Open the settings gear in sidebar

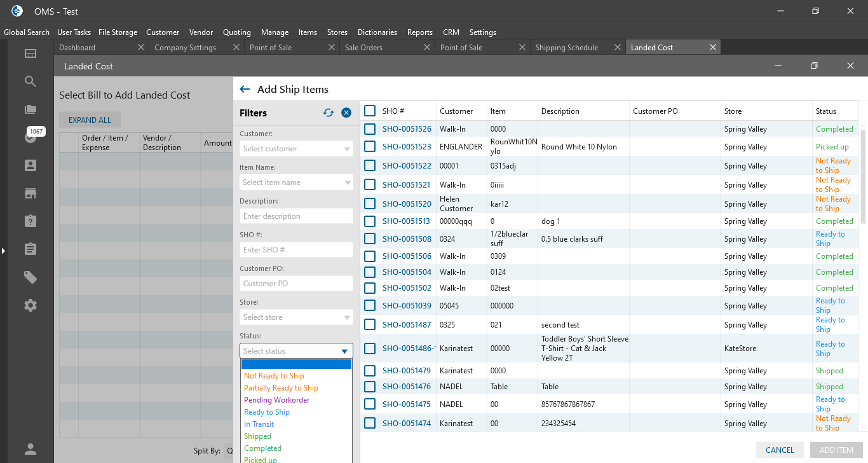click(x=31, y=305)
